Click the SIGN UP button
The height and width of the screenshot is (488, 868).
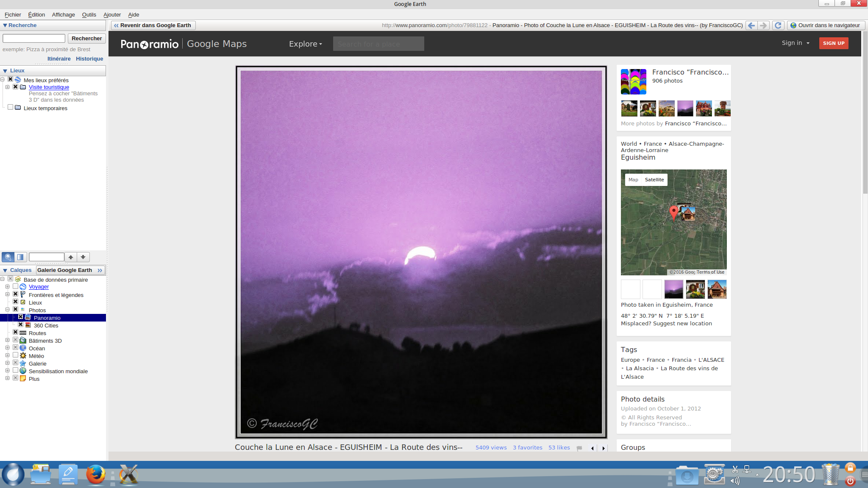coord(833,43)
